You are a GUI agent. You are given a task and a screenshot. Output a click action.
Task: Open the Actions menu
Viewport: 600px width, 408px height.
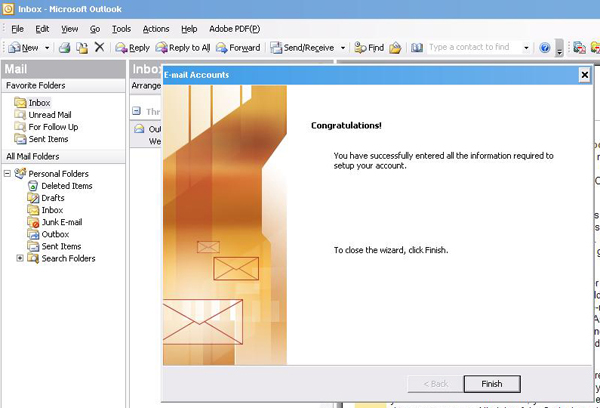tap(156, 29)
